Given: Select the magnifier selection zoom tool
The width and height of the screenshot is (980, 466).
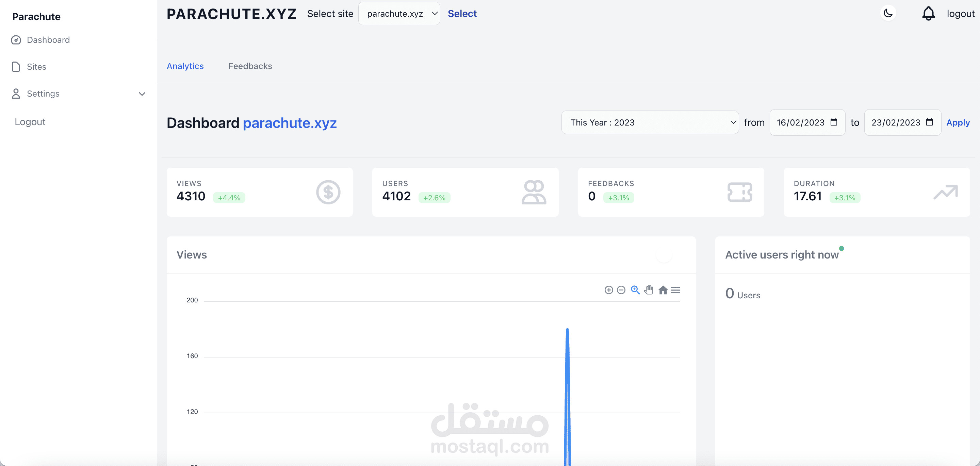Looking at the screenshot, I should pos(635,290).
